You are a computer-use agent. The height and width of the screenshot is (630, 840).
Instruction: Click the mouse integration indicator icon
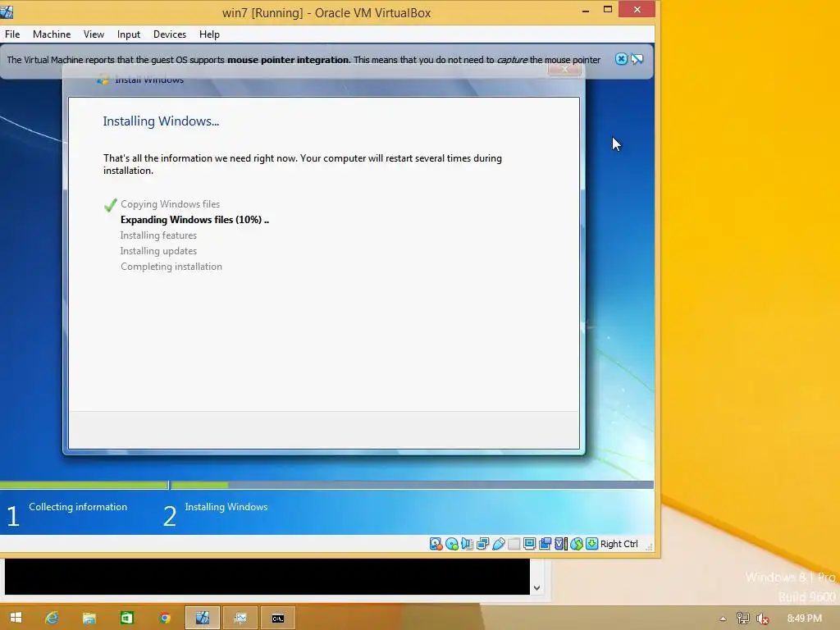click(577, 544)
